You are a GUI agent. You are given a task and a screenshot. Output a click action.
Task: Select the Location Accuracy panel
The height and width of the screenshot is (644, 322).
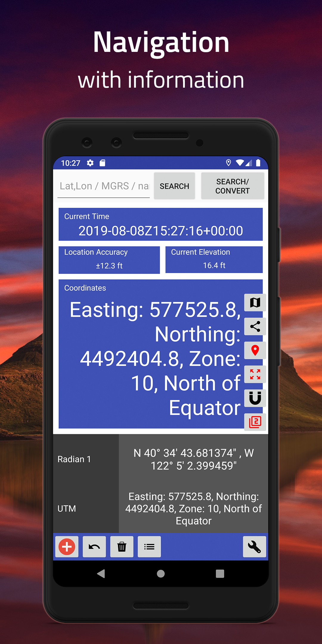109,260
